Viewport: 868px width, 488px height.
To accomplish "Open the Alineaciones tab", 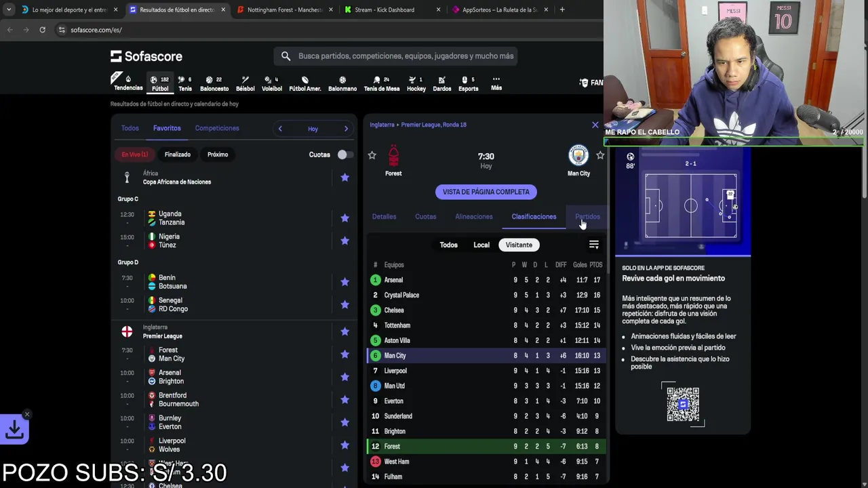I will (474, 217).
